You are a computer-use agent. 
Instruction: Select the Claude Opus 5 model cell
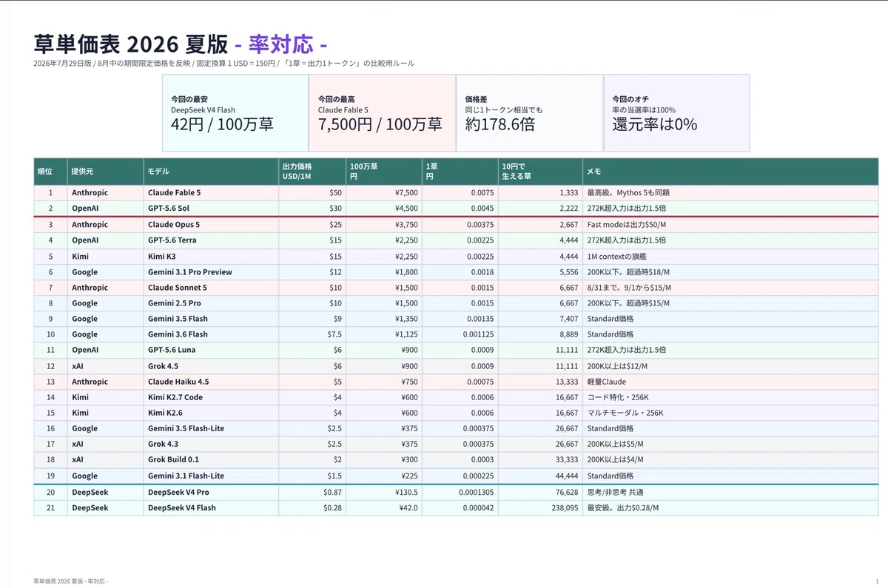(211, 224)
